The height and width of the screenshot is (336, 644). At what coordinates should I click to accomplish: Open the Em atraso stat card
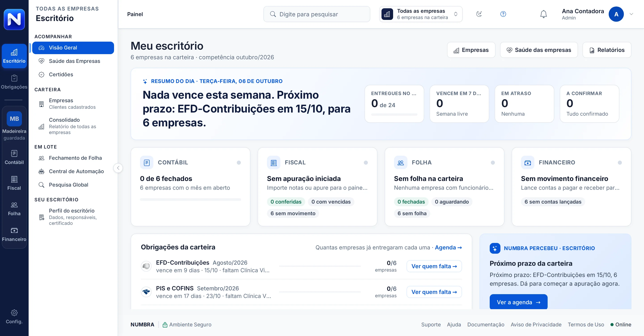pos(524,104)
